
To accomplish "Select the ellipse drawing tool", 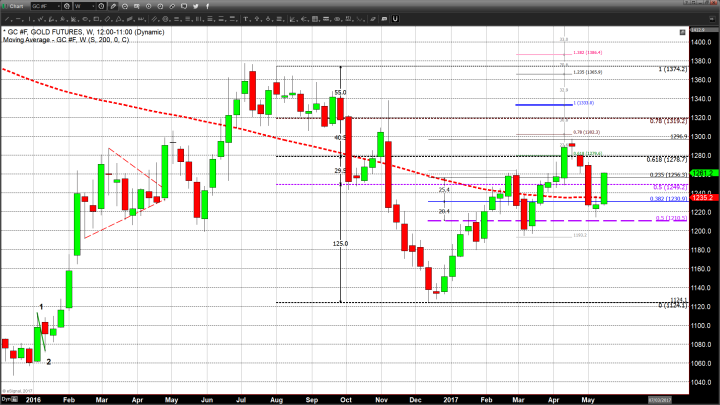I will coord(85,19).
